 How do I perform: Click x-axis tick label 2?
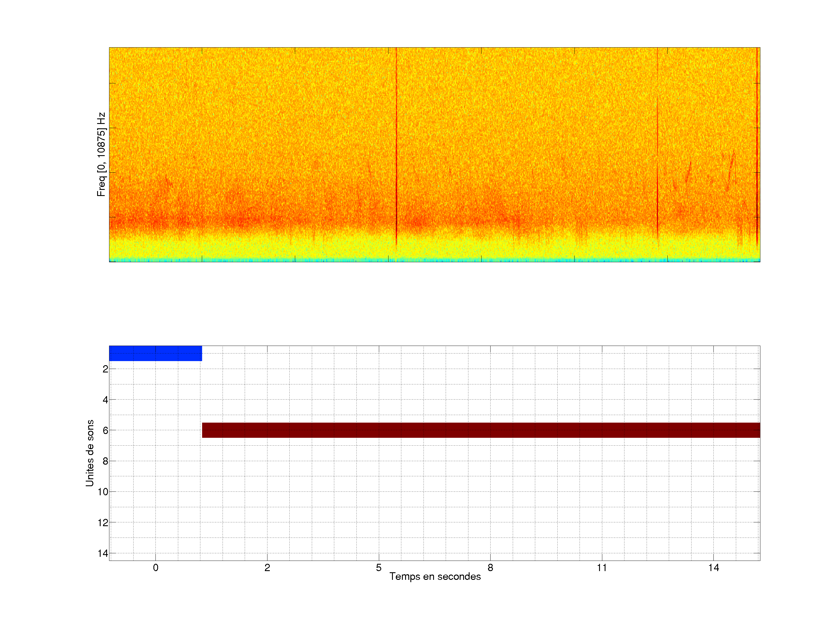click(267, 568)
